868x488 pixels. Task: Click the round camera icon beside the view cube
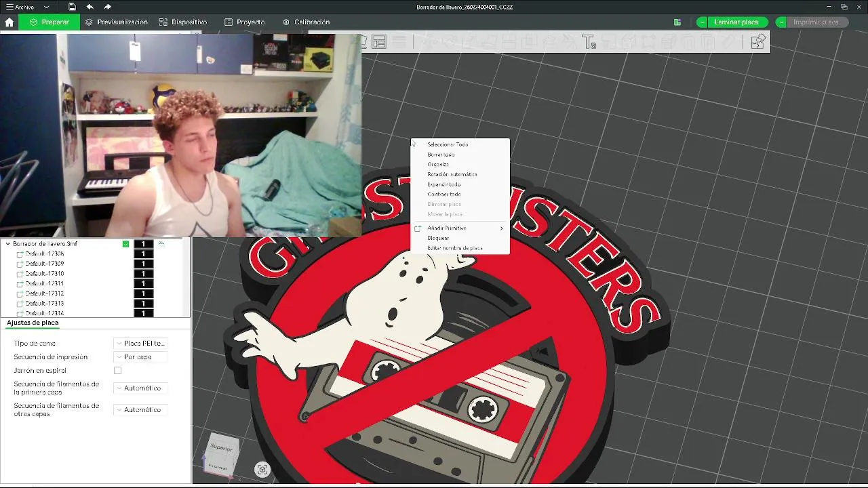[x=262, y=469]
